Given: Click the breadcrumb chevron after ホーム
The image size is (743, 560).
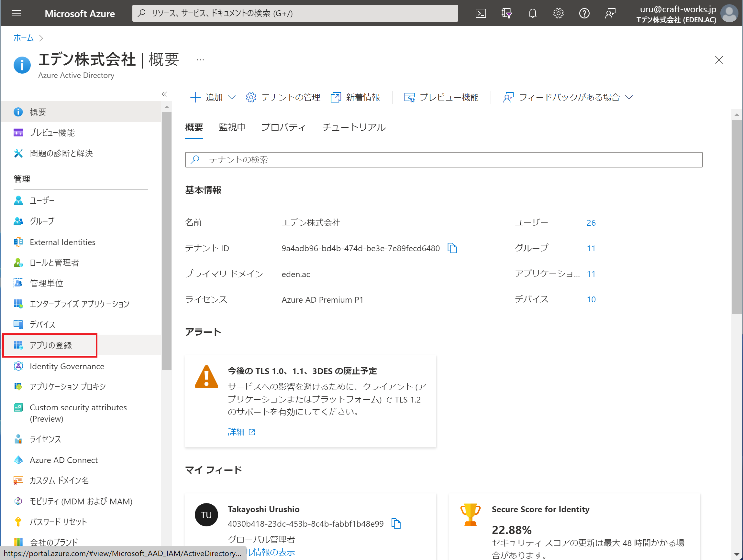Looking at the screenshot, I should point(41,38).
